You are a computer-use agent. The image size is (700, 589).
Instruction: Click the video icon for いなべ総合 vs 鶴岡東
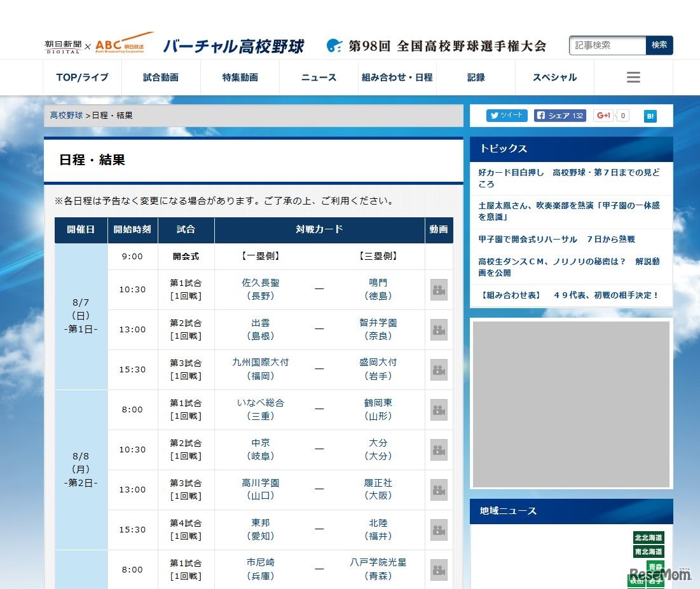point(438,410)
